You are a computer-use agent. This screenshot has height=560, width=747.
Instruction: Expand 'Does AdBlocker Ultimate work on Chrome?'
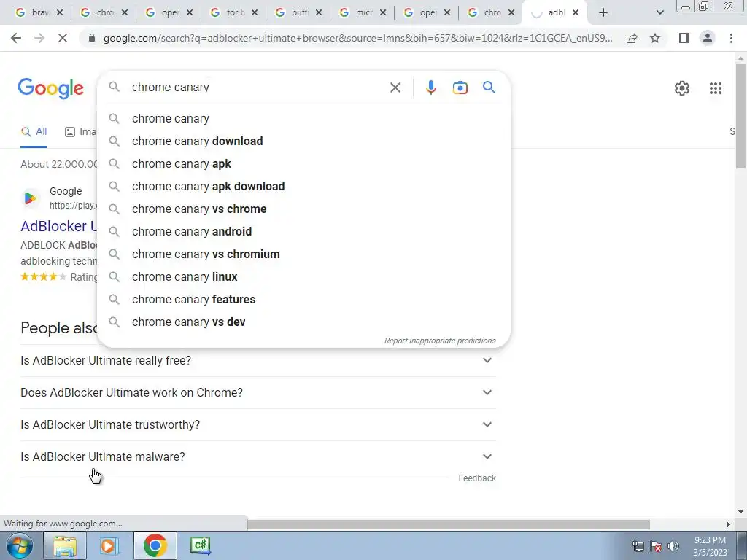tap(258, 392)
